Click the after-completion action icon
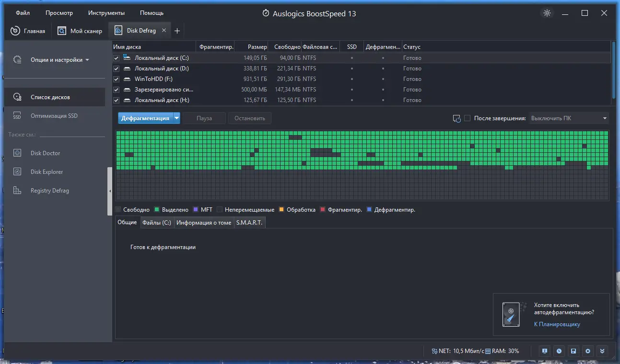The width and height of the screenshot is (620, 364). pos(456,118)
